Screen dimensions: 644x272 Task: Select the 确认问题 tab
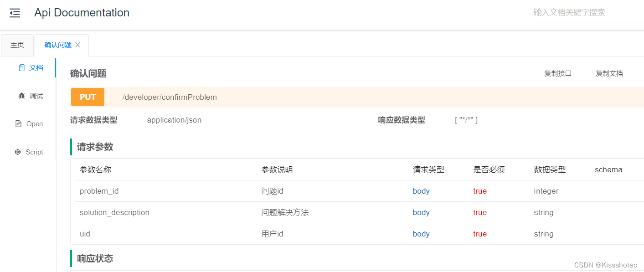coord(58,45)
